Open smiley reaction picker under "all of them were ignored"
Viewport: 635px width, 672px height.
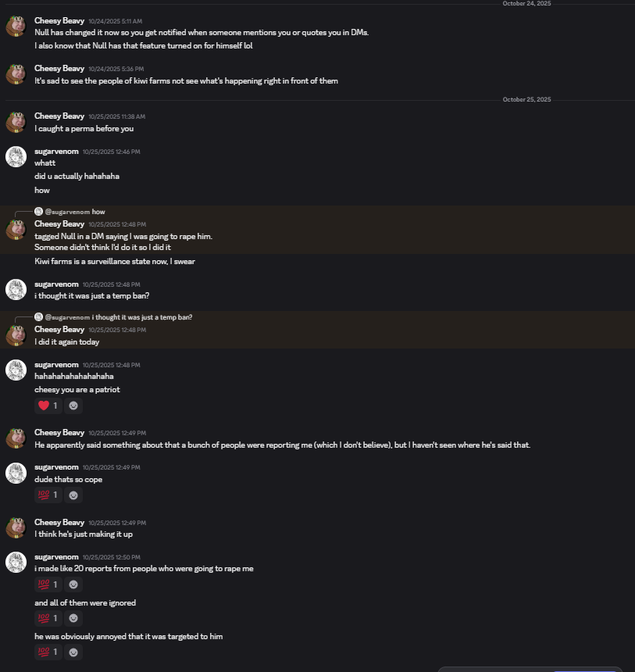73,618
